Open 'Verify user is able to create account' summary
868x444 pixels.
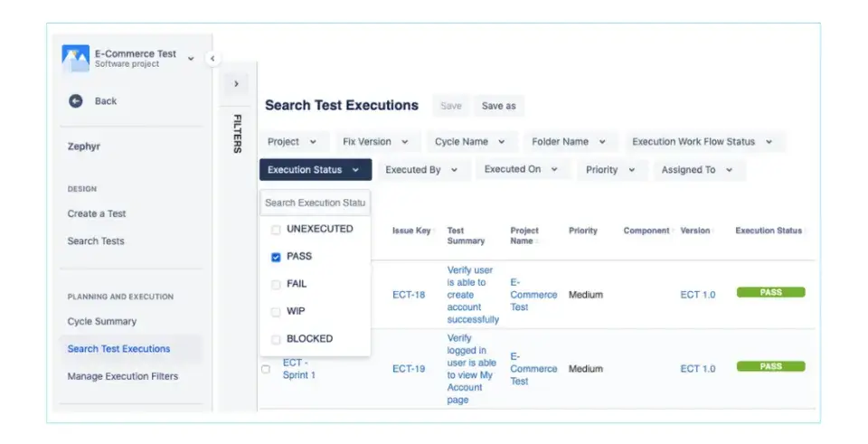click(x=473, y=295)
